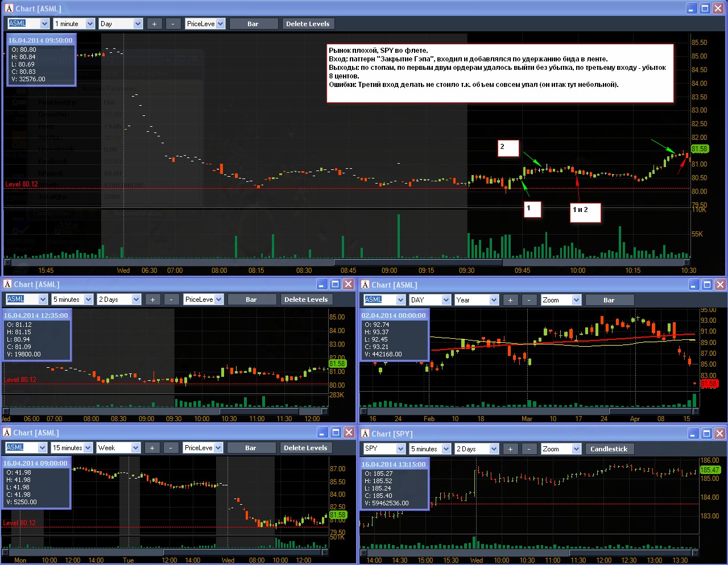
Task: Open the PriceLevel dropdown in main chart
Action: pyautogui.click(x=205, y=24)
